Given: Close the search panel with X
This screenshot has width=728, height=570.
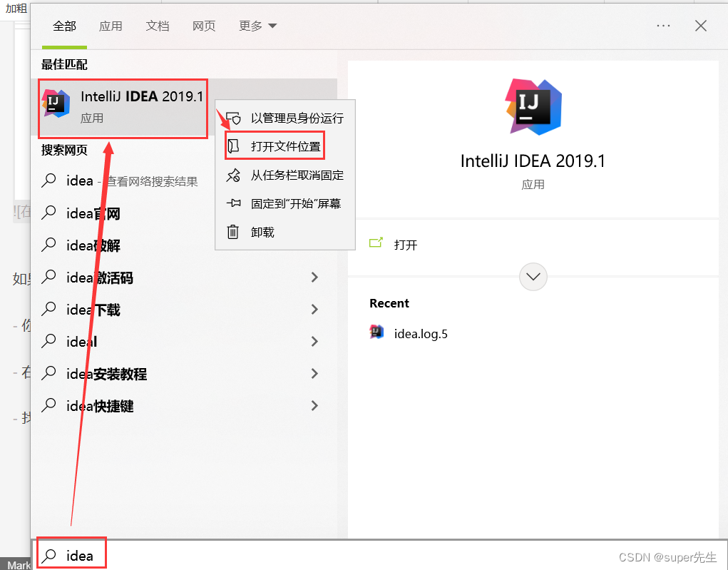Looking at the screenshot, I should pos(701,26).
